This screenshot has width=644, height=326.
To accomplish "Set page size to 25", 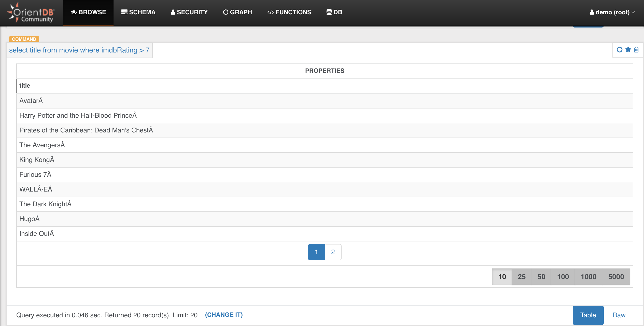I will click(x=522, y=277).
